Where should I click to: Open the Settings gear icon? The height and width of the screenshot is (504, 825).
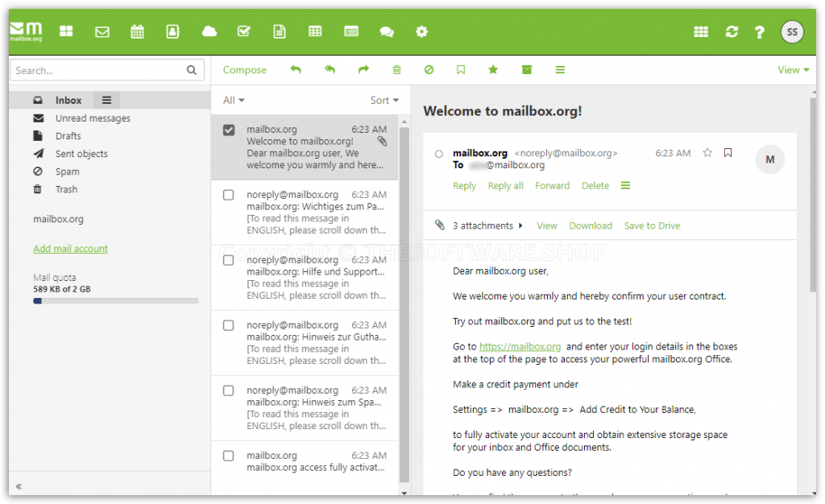(422, 31)
